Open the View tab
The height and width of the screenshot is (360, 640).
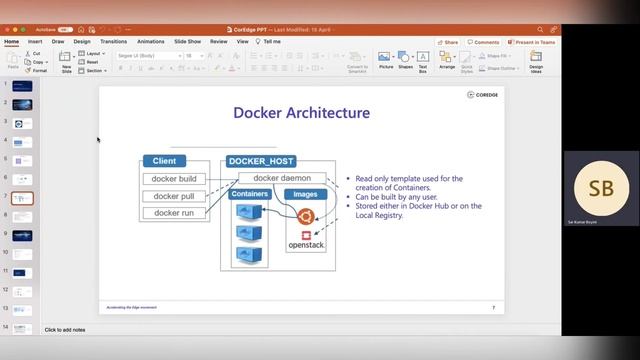point(242,42)
